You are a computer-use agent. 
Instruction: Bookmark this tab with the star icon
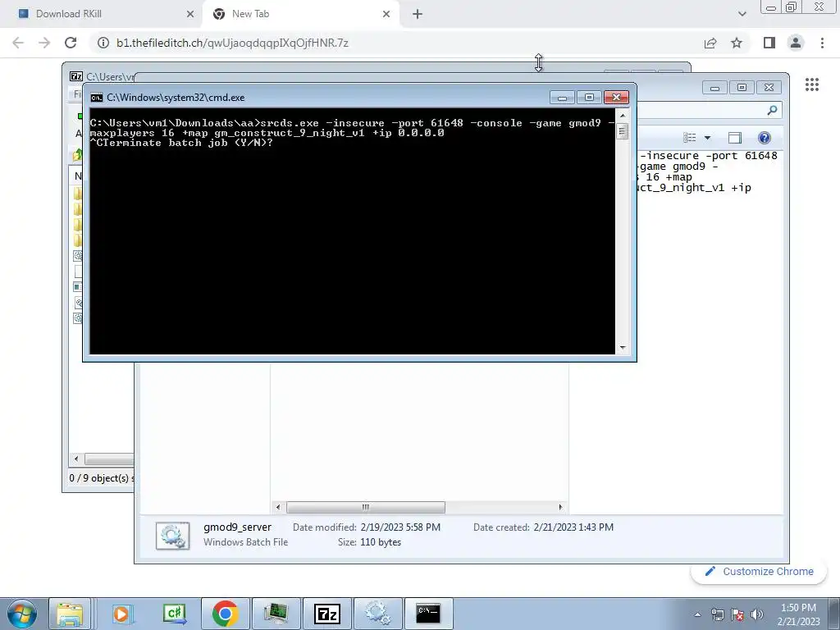click(737, 43)
